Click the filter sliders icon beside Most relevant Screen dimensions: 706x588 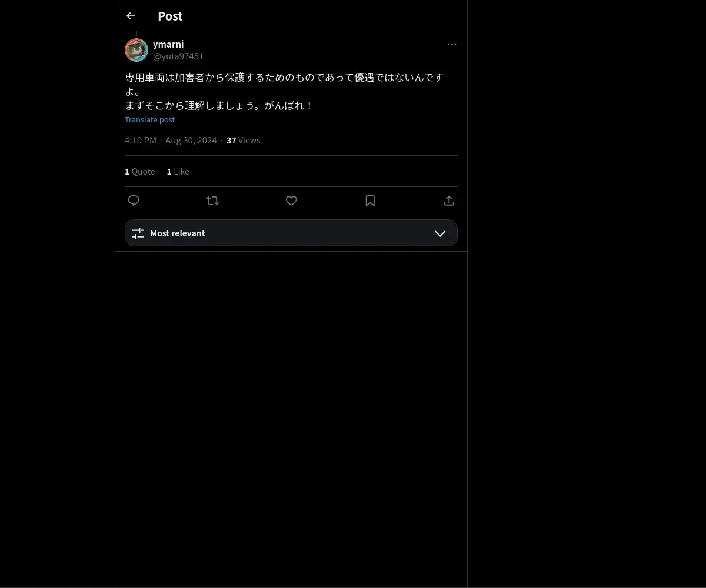coord(138,233)
